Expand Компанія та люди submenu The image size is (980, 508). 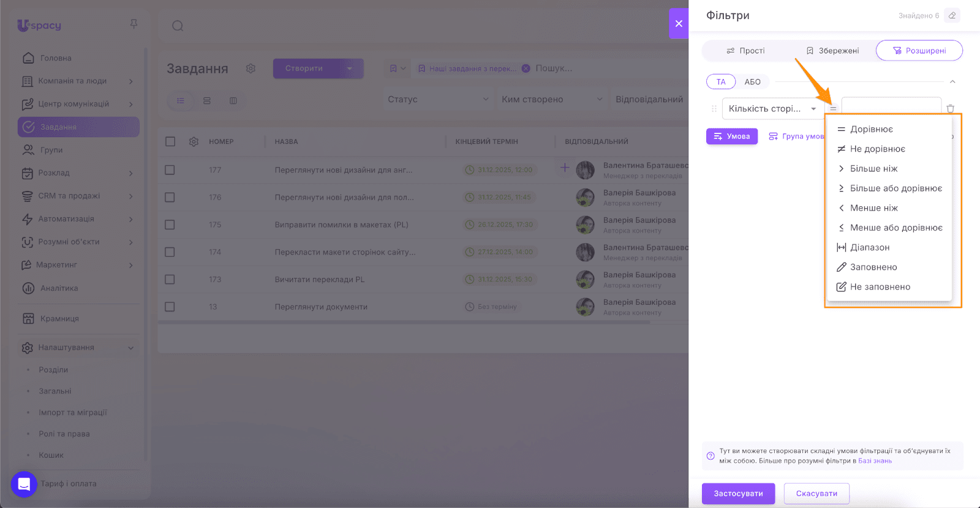(x=131, y=81)
